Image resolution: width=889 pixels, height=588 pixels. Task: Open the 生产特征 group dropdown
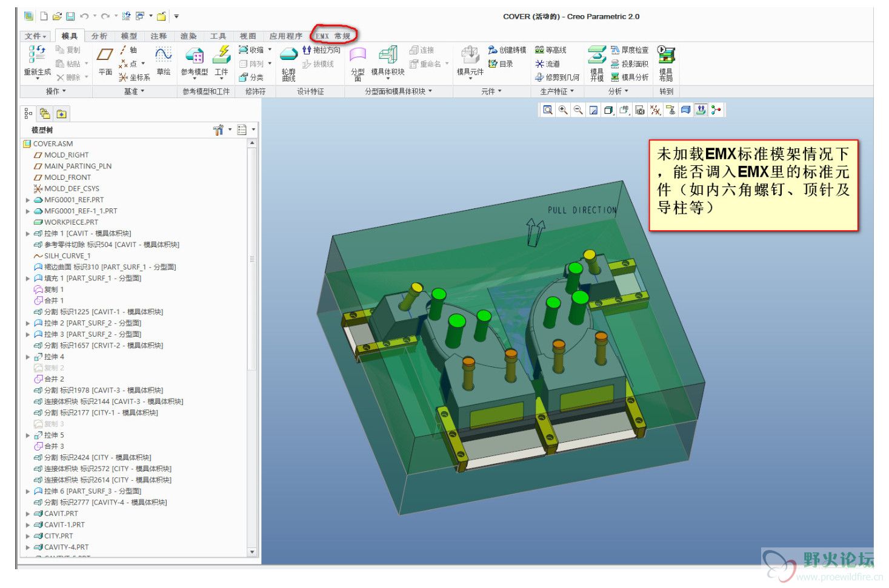coord(556,91)
